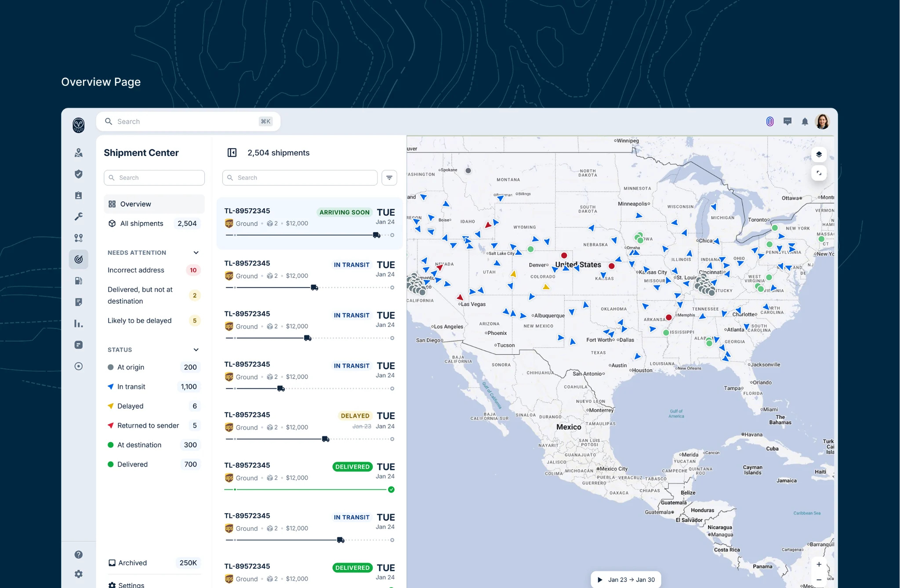Click the red 10 count badge
Screen dimensions: 900x588
pyautogui.click(x=193, y=270)
